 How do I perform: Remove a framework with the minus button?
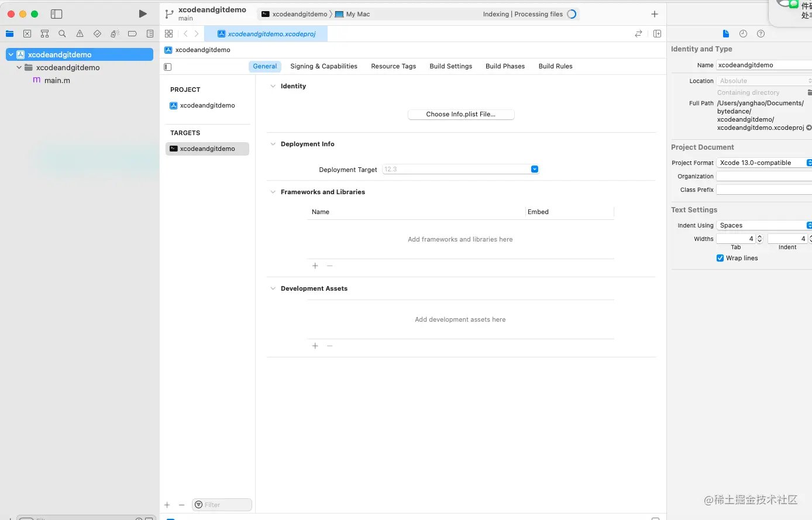(x=330, y=266)
